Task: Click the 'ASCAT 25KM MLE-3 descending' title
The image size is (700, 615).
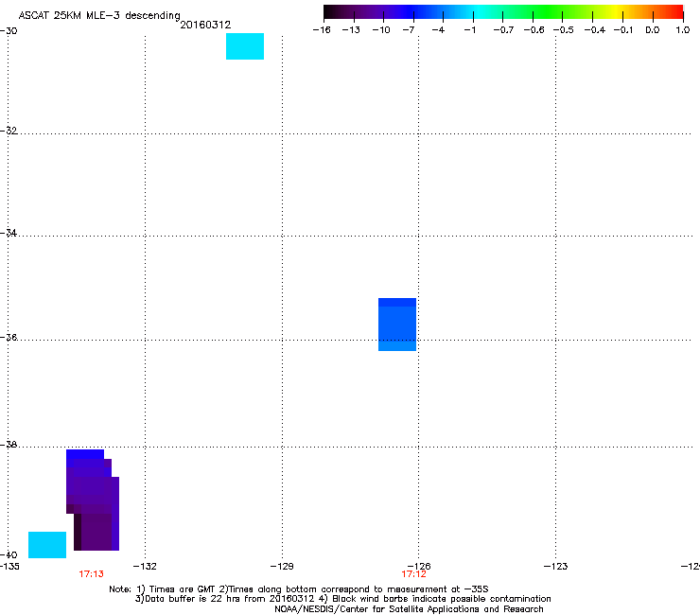Action: (99, 16)
